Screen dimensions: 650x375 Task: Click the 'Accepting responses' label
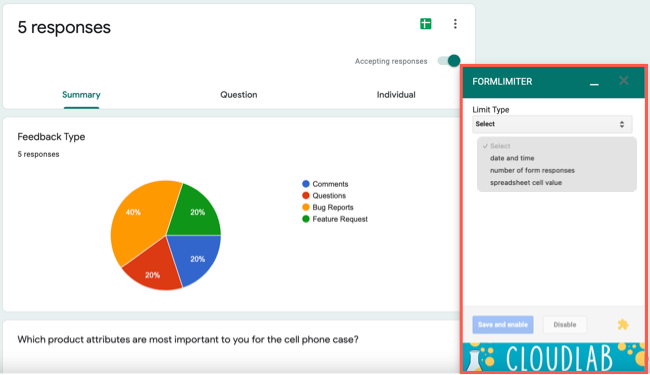coord(391,61)
